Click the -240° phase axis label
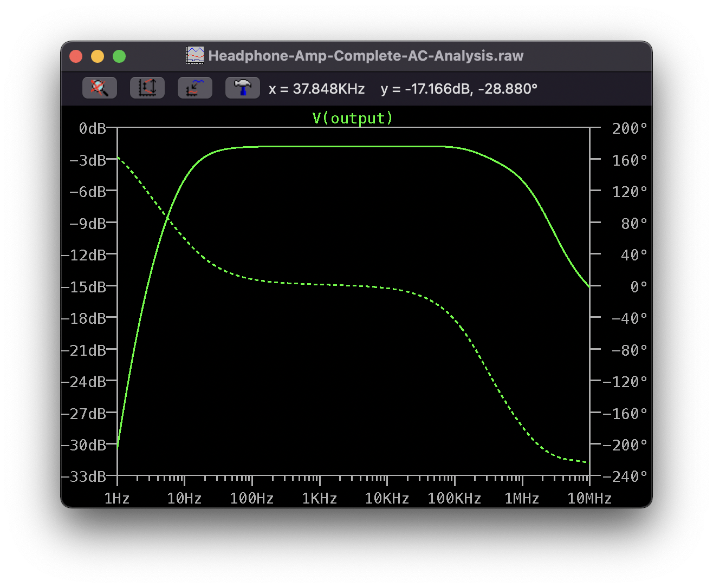Viewport: 713px width, 588px height. click(x=625, y=476)
